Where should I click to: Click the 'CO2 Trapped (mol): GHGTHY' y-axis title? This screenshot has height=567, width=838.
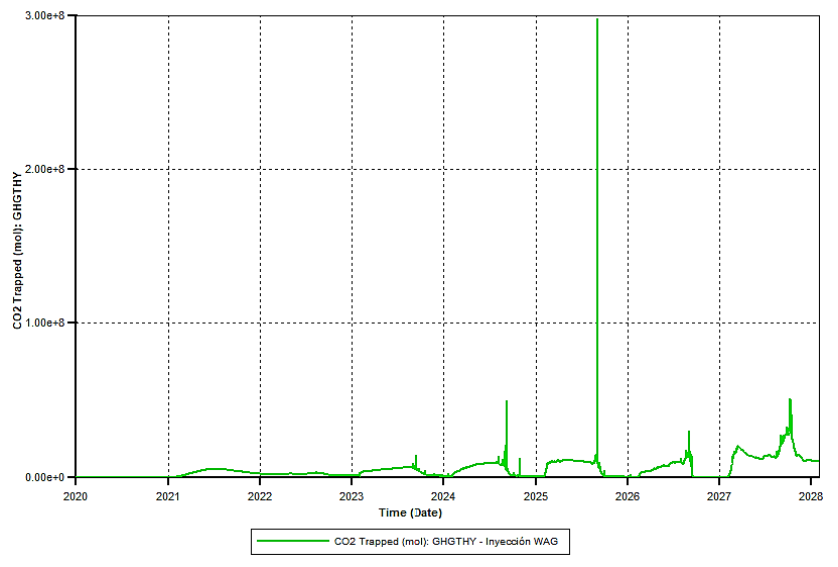coord(17,247)
